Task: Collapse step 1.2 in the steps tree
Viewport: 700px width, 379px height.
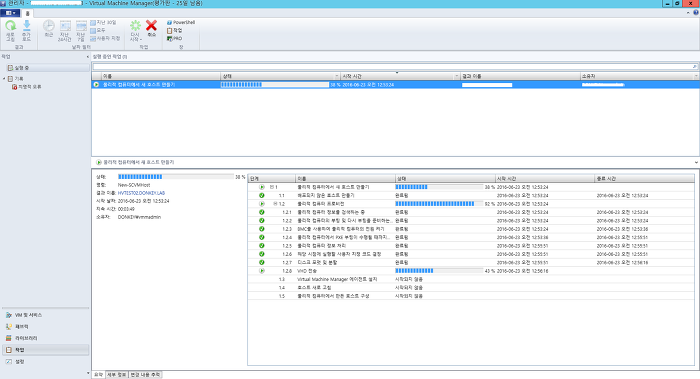Action: point(275,204)
